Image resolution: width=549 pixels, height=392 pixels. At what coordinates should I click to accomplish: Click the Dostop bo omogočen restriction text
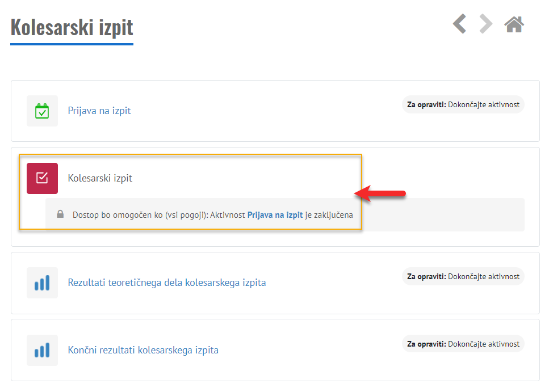pyautogui.click(x=159, y=215)
